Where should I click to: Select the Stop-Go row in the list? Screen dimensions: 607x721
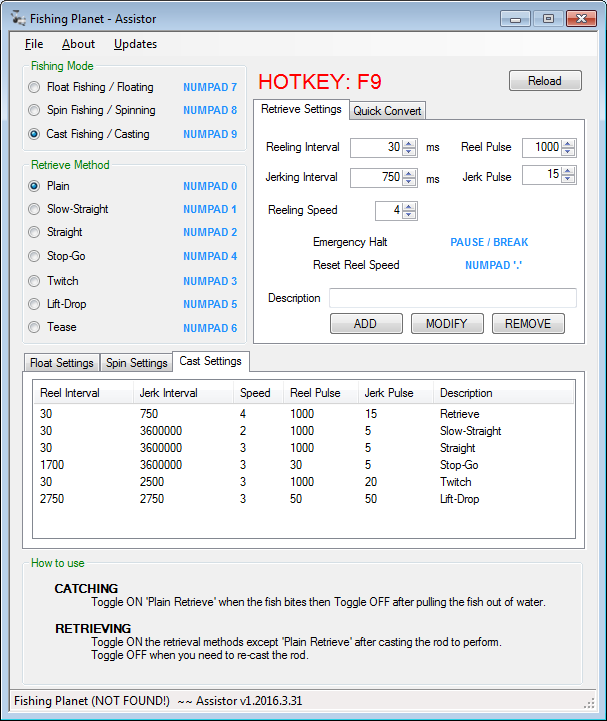(304, 465)
